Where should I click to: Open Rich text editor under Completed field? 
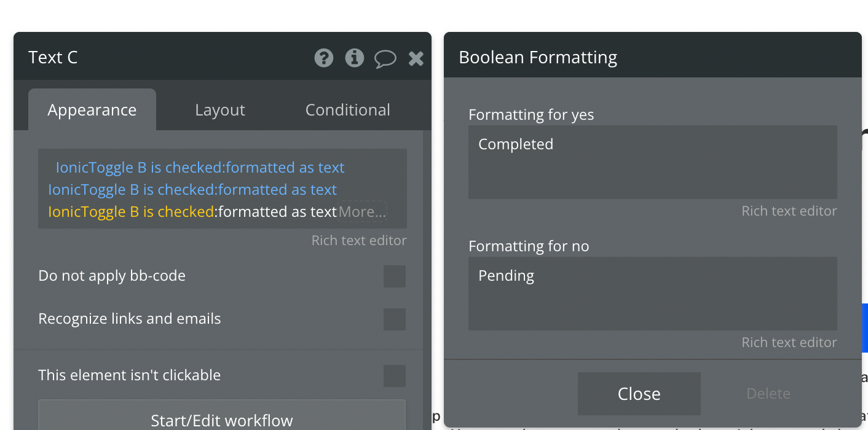[789, 211]
